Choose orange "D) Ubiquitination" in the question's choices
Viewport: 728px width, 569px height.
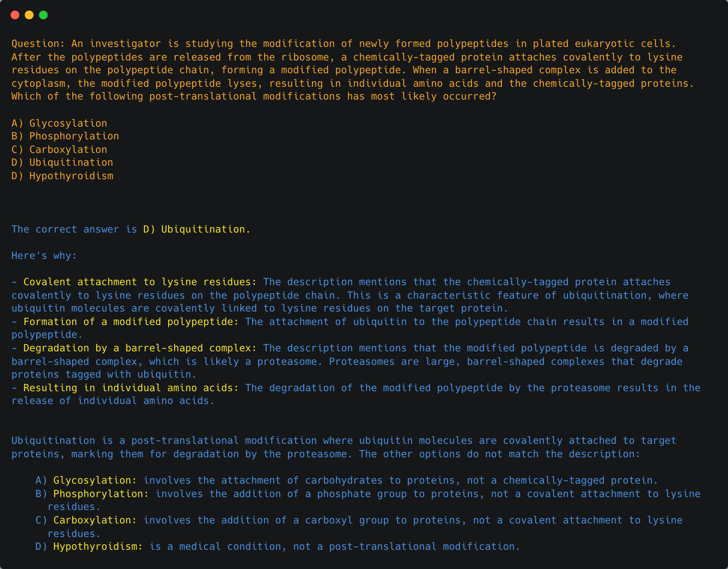click(x=62, y=163)
